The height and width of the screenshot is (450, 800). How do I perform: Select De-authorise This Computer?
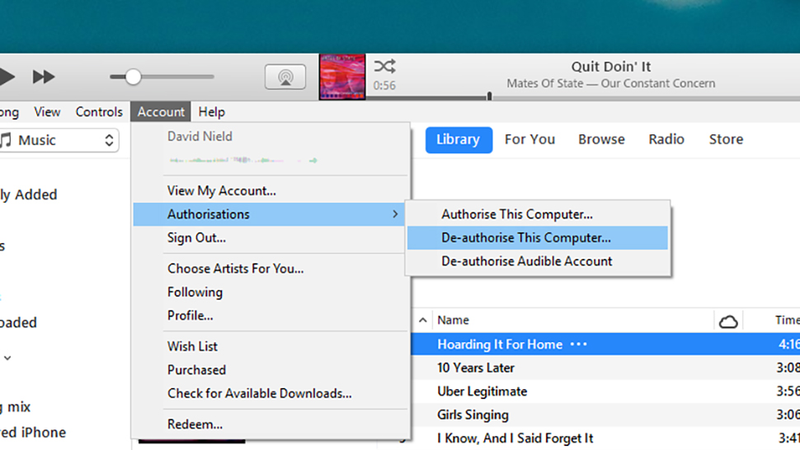coord(538,238)
